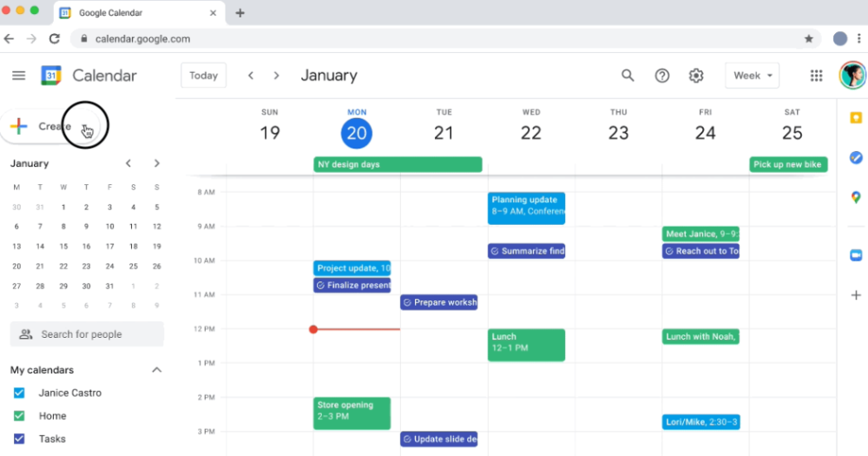Image resolution: width=868 pixels, height=456 pixels.
Task: Open Google Maps in side panel
Action: (x=856, y=197)
